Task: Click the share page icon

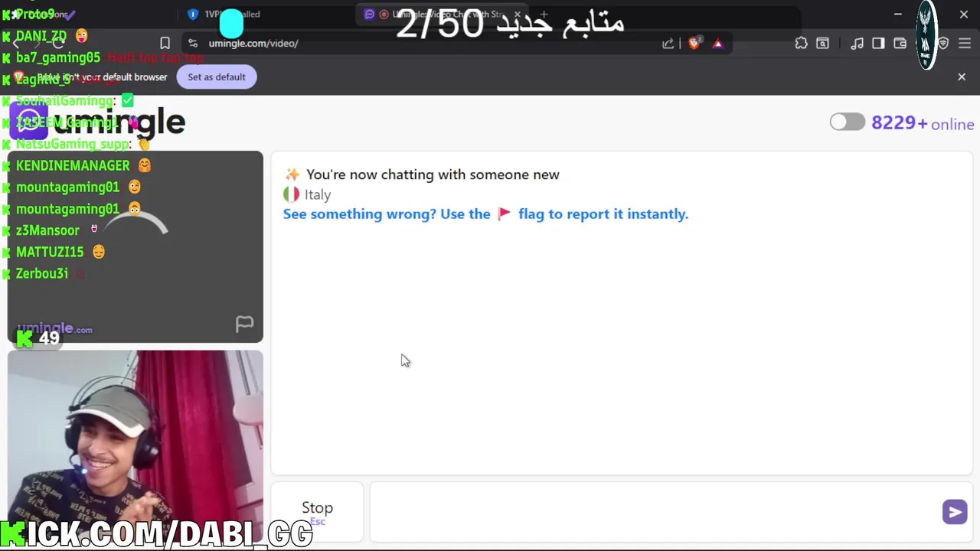Action: (x=668, y=44)
